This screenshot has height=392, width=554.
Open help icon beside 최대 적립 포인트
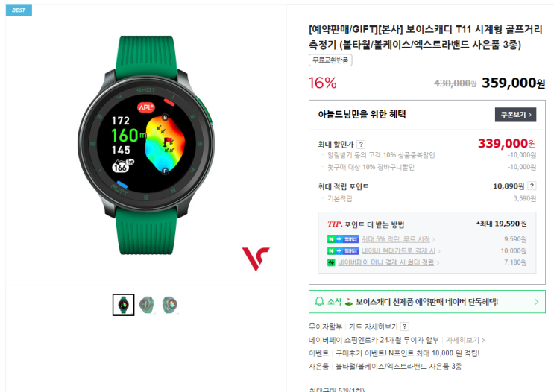(x=532, y=186)
